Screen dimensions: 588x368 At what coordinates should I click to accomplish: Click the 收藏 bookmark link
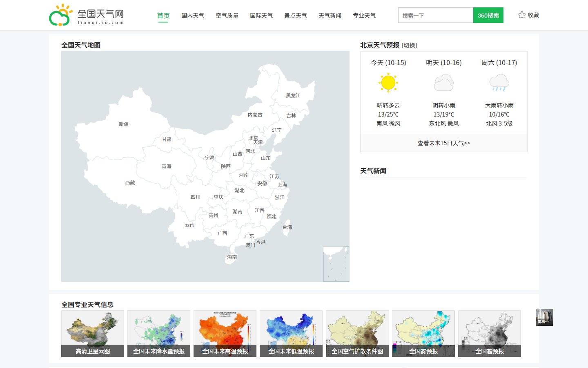533,15
